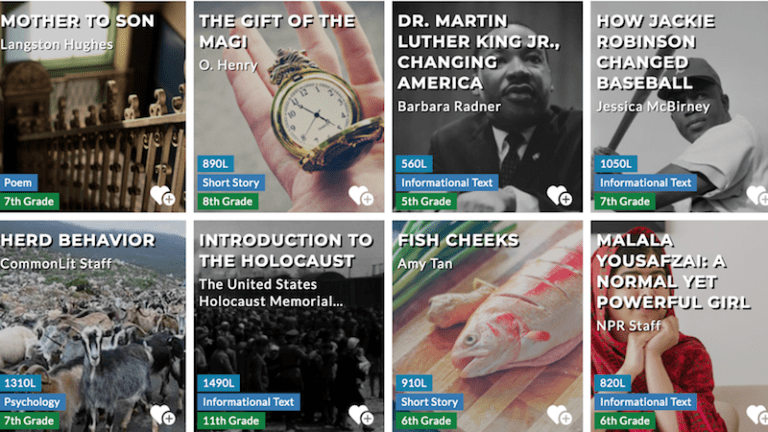Click the 1490L lexile badge

point(218,383)
